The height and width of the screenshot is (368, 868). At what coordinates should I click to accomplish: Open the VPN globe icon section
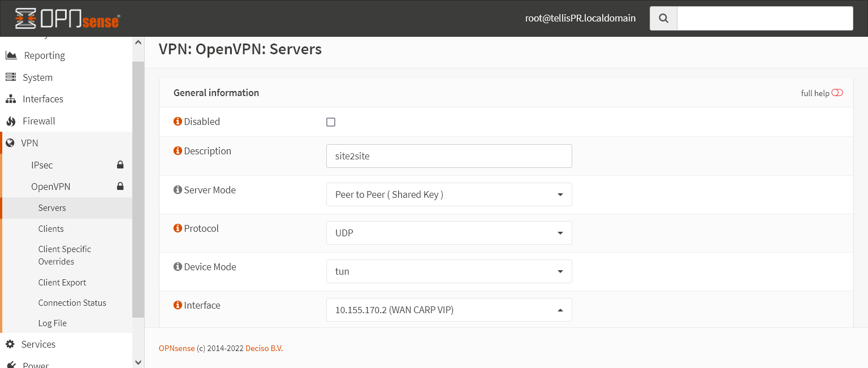click(x=11, y=142)
